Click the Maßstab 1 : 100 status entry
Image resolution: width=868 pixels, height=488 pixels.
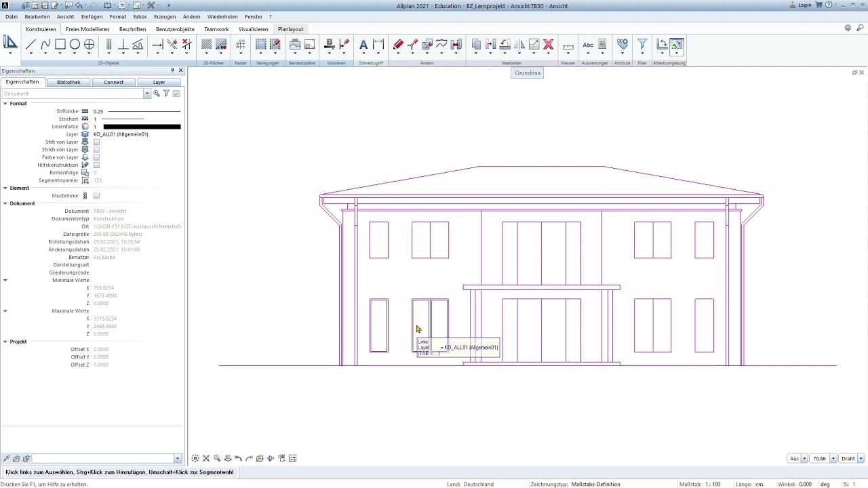pos(700,485)
